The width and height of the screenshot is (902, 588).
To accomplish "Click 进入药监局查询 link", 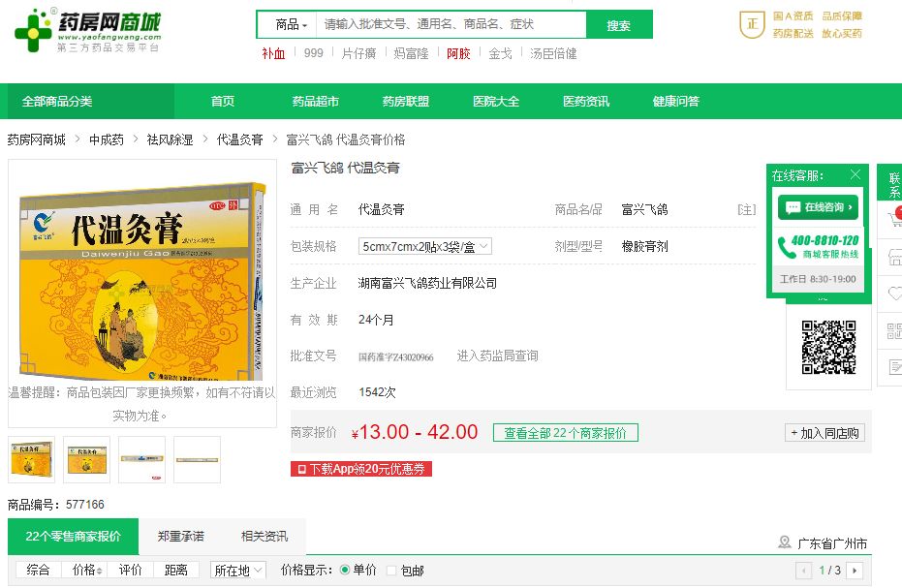I will 497,356.
